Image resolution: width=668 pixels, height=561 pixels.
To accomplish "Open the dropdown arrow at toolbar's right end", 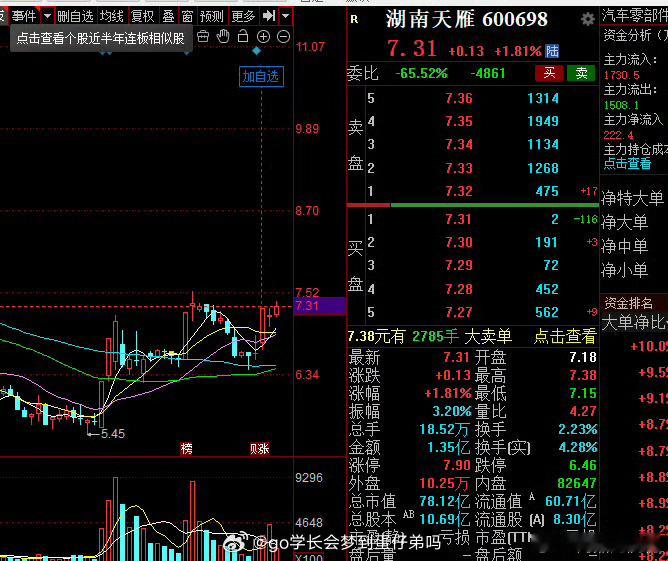I will coord(285,16).
